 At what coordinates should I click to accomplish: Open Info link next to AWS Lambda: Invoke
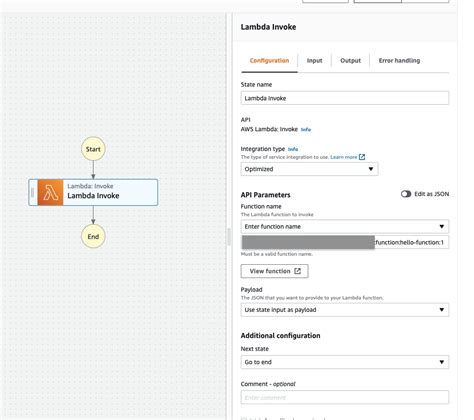[x=306, y=130]
